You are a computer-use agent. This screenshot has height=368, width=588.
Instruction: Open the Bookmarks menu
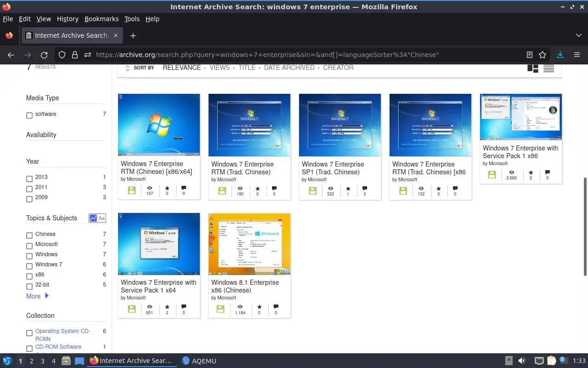tap(102, 19)
